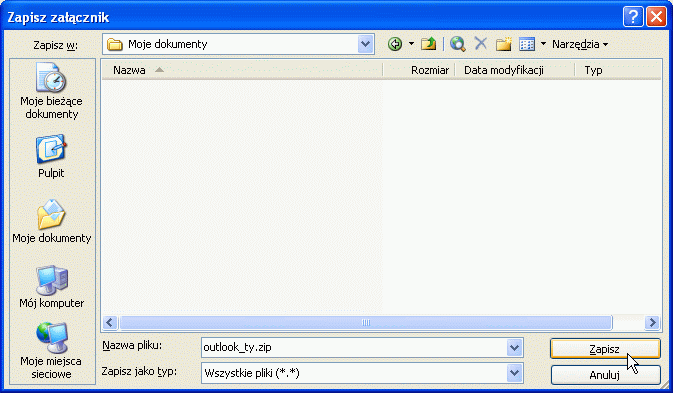Screen dimensions: 673x393
Task: Click the Zapisz button
Action: click(605, 349)
